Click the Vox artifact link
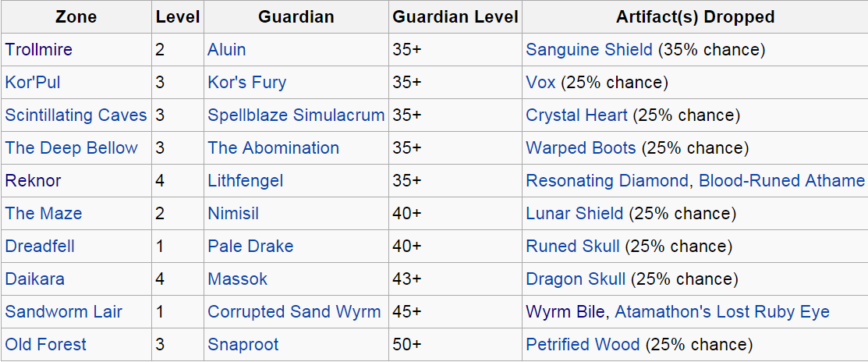The image size is (868, 362). (x=540, y=83)
